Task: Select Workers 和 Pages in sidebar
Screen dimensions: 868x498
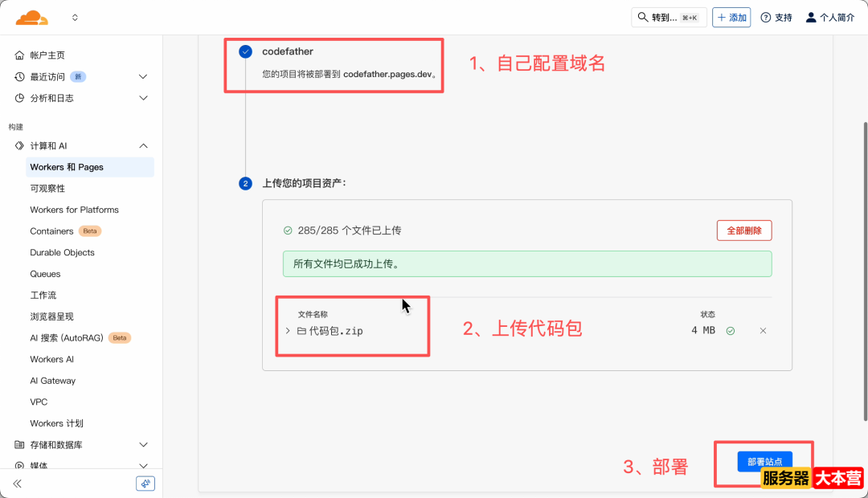Action: pyautogui.click(x=68, y=167)
